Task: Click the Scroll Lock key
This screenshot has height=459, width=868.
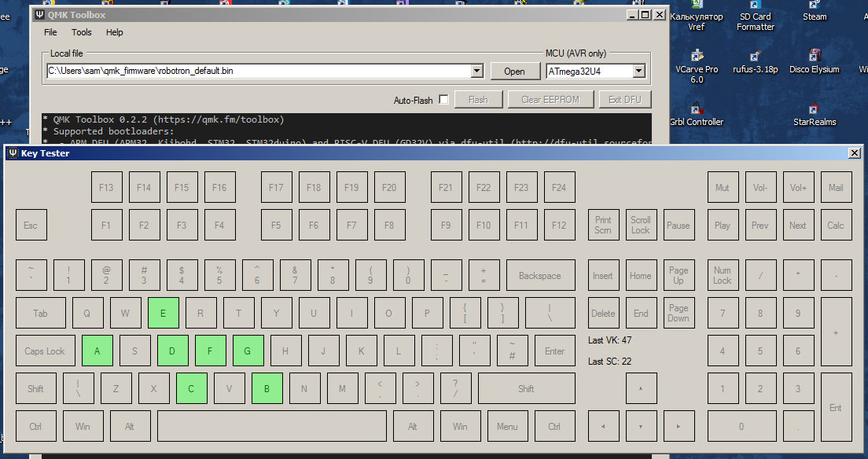Action: [x=641, y=225]
